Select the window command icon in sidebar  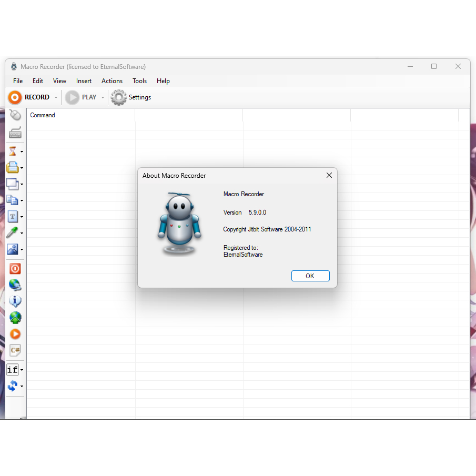[x=13, y=184]
